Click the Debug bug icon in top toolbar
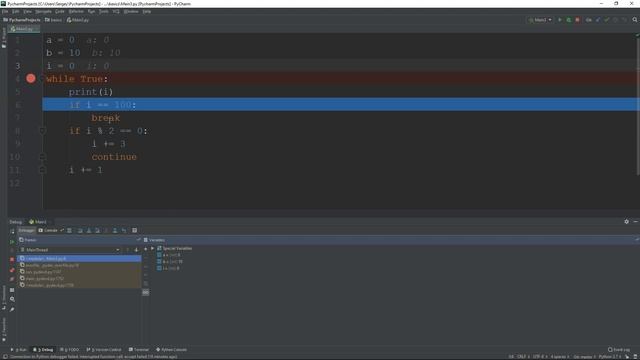This screenshot has width=640, height=360. pos(569,20)
